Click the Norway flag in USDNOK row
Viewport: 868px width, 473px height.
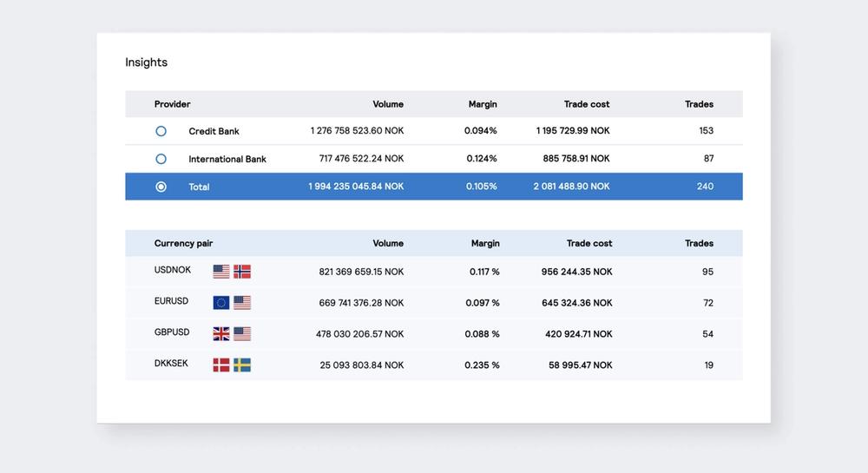pos(242,272)
